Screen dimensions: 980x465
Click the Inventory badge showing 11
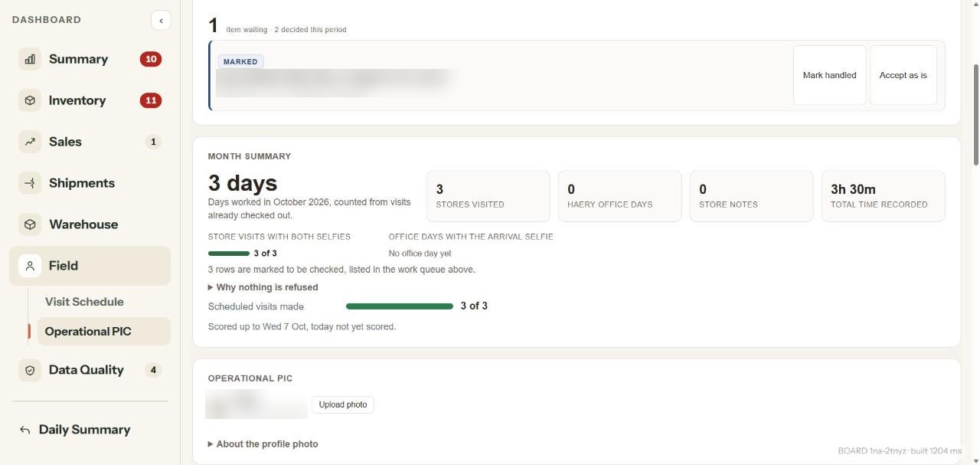click(x=151, y=100)
